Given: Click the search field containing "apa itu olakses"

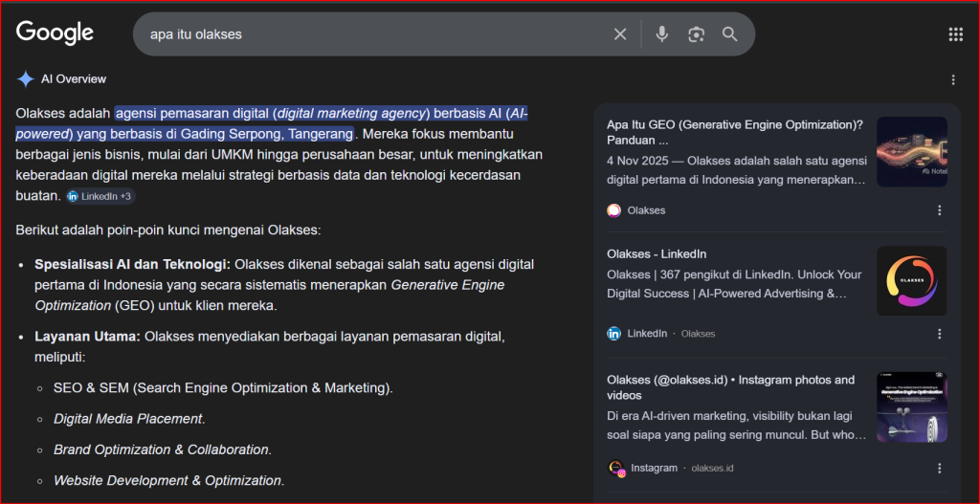Looking at the screenshot, I should [x=373, y=34].
